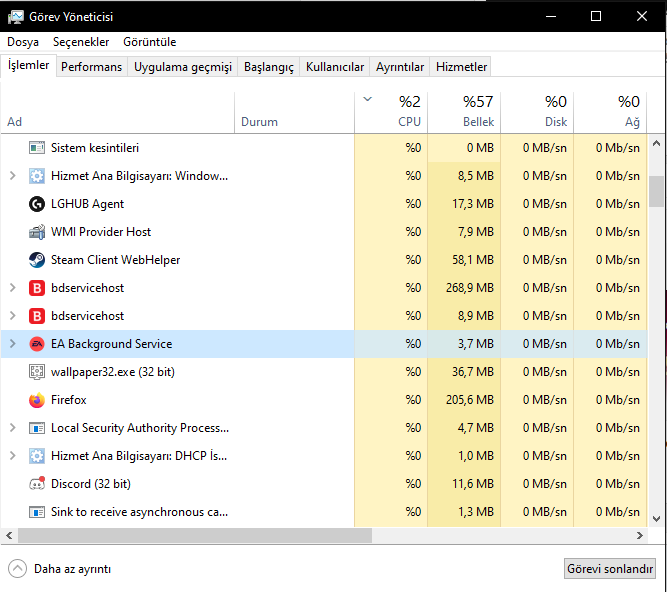Click the LGHUB Agent logo icon

(37, 204)
